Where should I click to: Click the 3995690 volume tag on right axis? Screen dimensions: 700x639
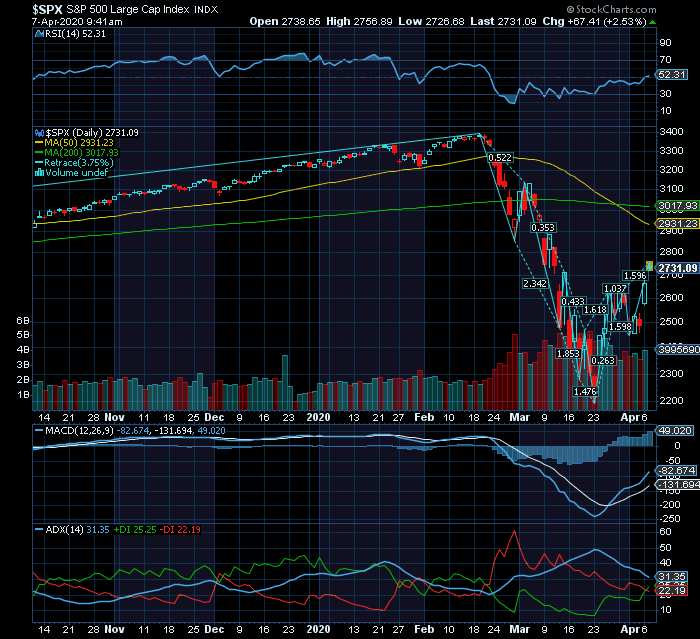coord(677,349)
